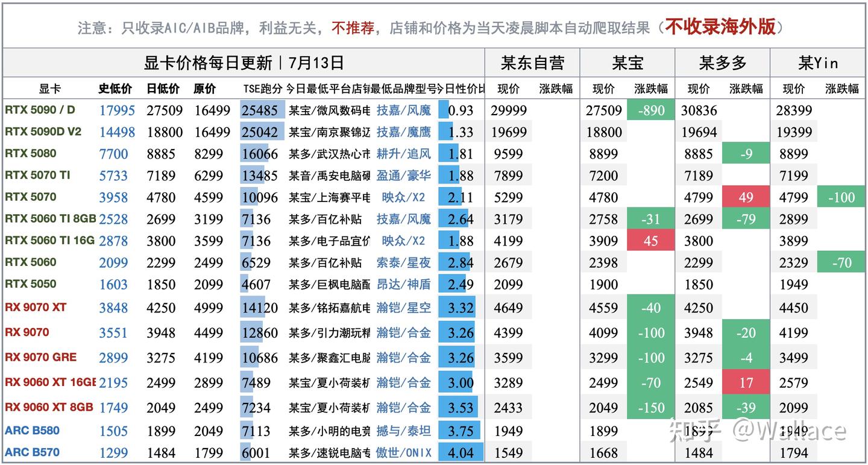868x465 pixels.
Task: Click the green -9 change cell
Action: click(746, 154)
